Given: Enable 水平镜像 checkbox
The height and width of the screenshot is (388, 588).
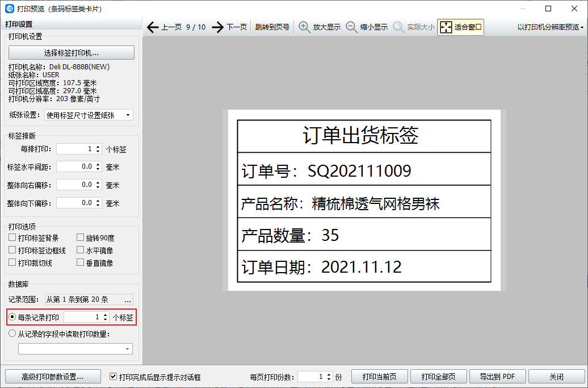Looking at the screenshot, I should point(80,250).
